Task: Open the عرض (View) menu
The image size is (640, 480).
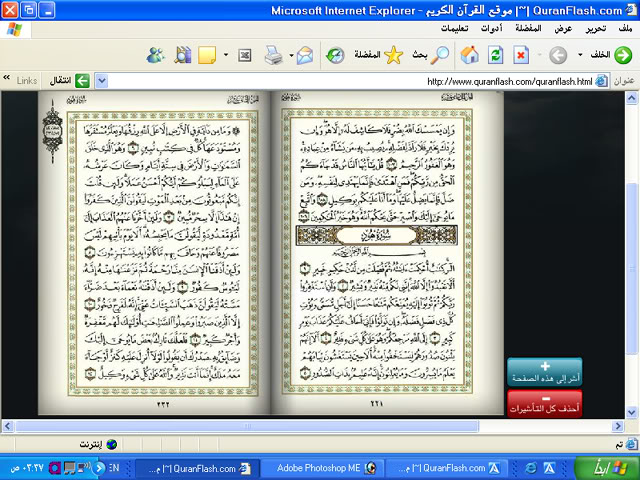Action: click(x=563, y=29)
